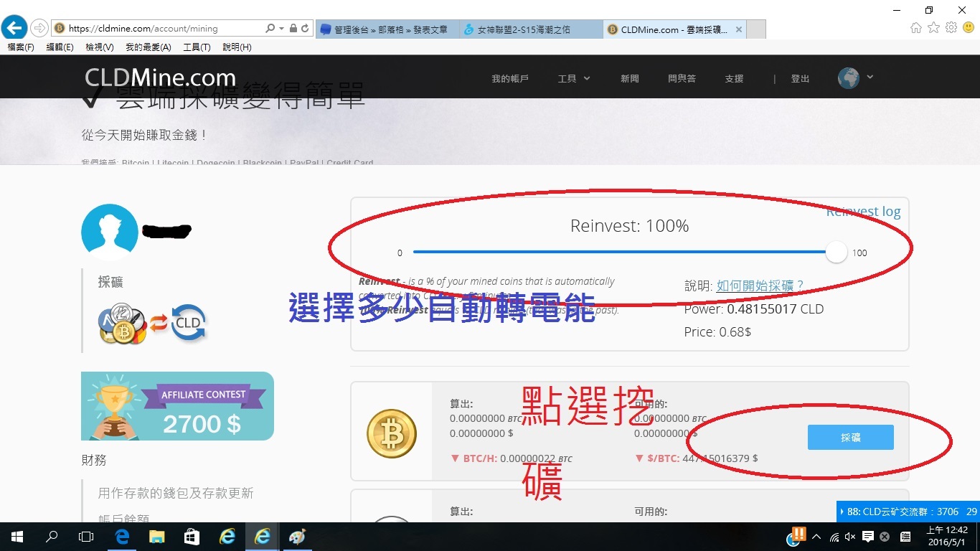Open the Windows Start menu

(x=17, y=537)
